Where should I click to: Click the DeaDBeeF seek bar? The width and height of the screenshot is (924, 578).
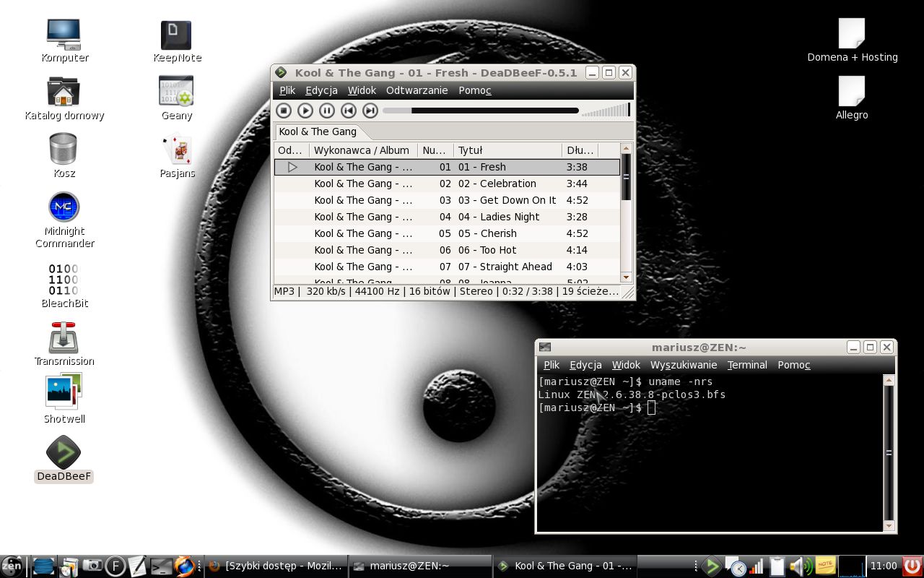[481, 111]
